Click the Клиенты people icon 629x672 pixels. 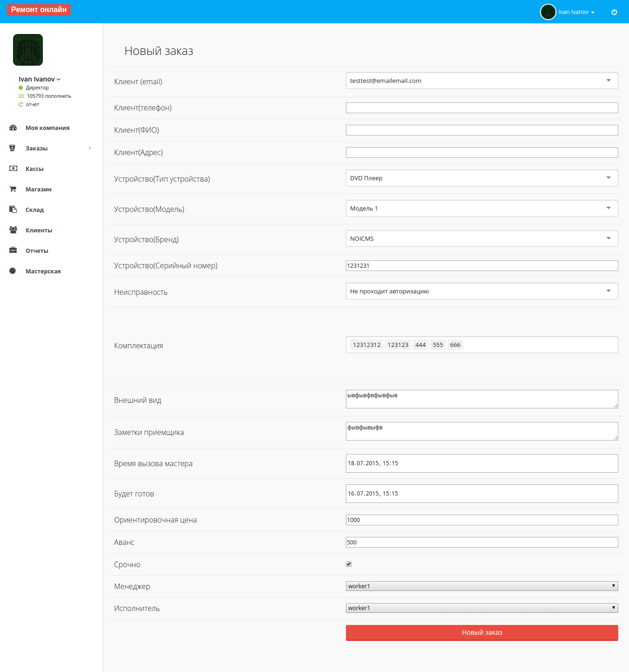coord(13,230)
